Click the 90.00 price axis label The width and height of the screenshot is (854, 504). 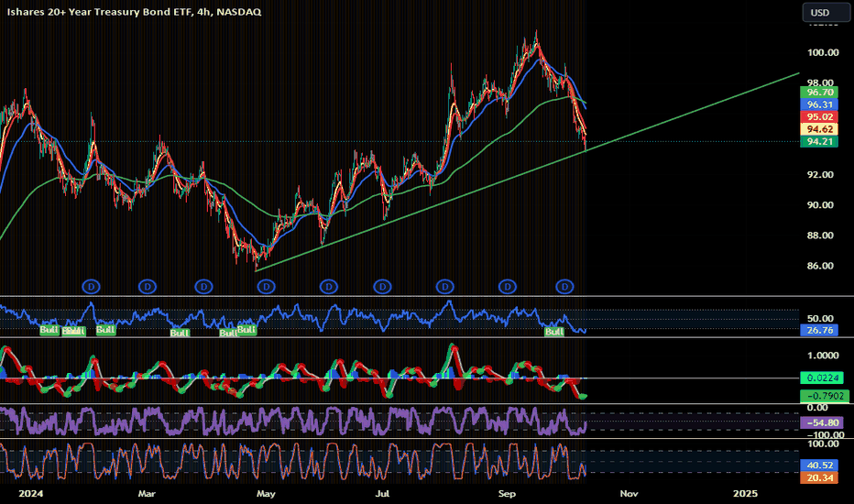point(820,205)
